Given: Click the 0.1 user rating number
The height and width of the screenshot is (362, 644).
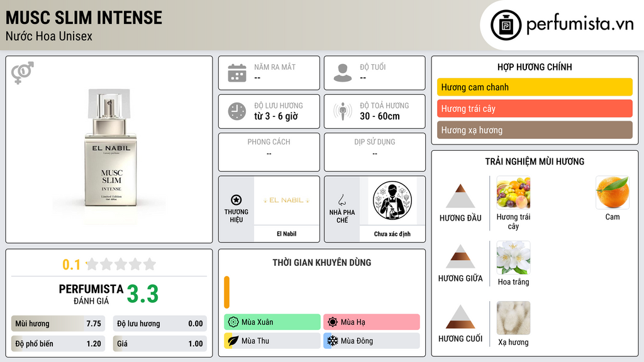Looking at the screenshot, I should point(72,265).
